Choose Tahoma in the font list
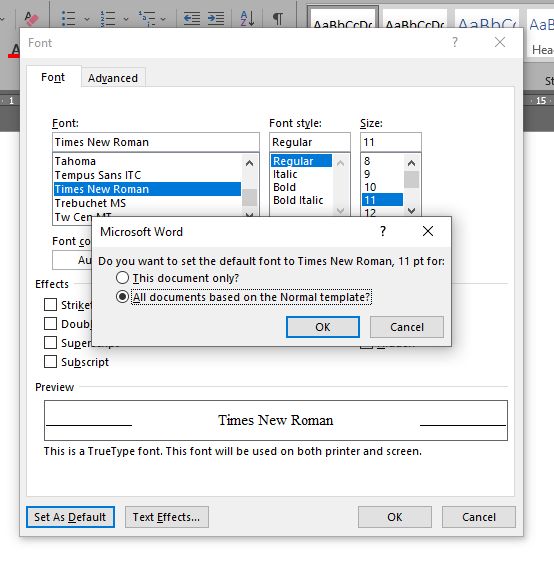 point(147,161)
